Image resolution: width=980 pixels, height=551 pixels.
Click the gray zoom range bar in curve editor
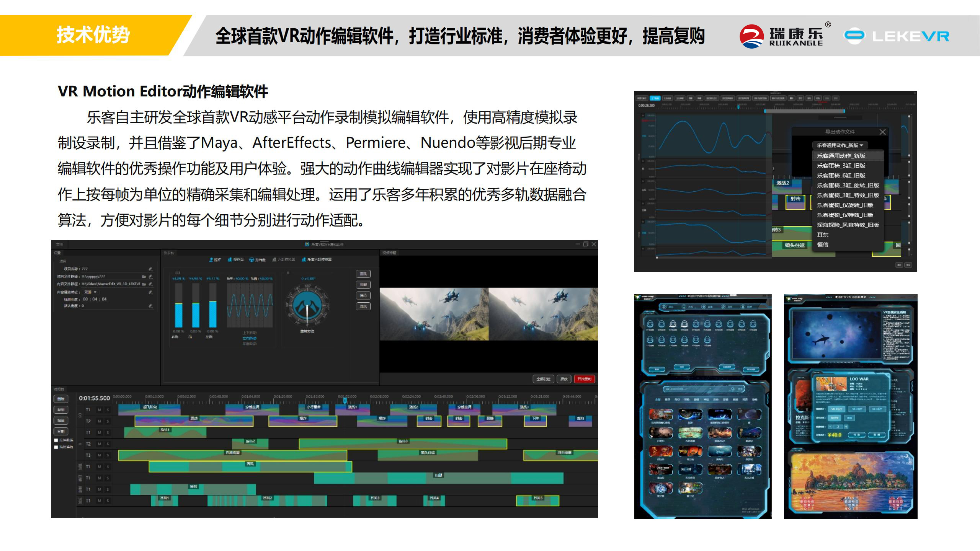805,111
